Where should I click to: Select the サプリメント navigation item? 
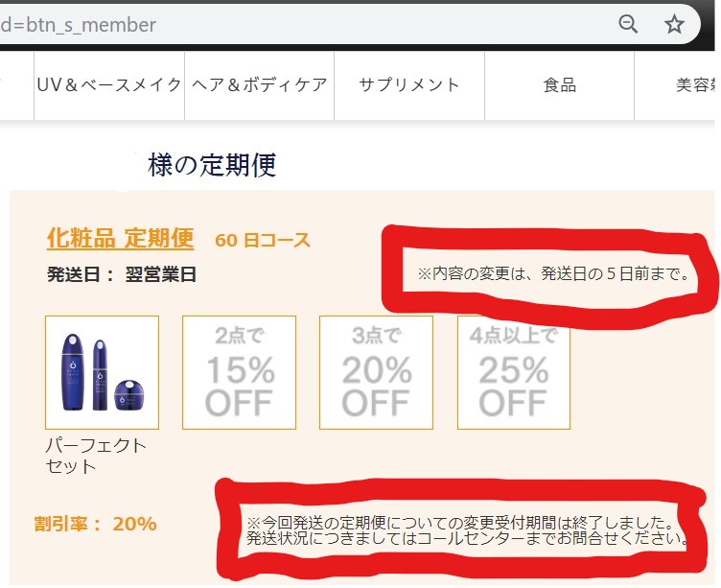pyautogui.click(x=409, y=84)
